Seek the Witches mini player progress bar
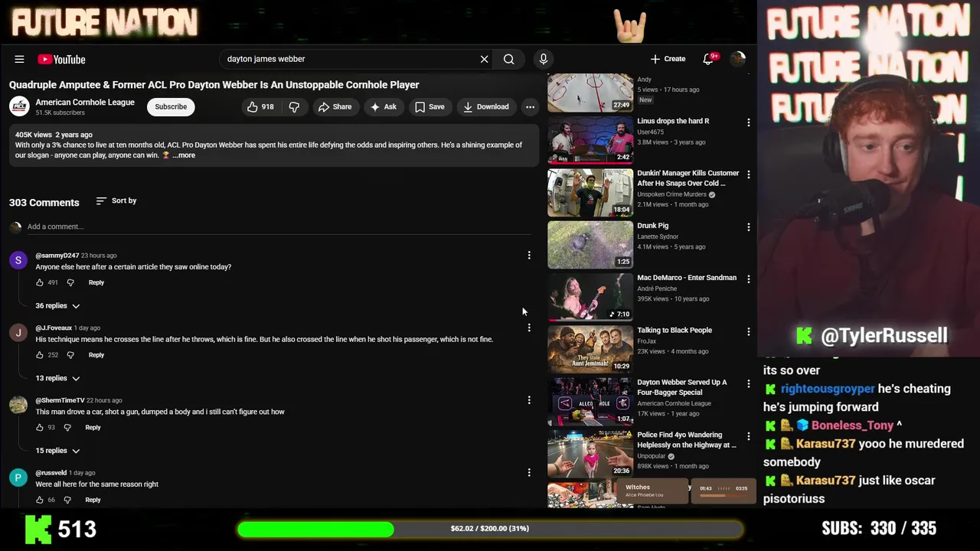The width and height of the screenshot is (980, 551). click(724, 496)
